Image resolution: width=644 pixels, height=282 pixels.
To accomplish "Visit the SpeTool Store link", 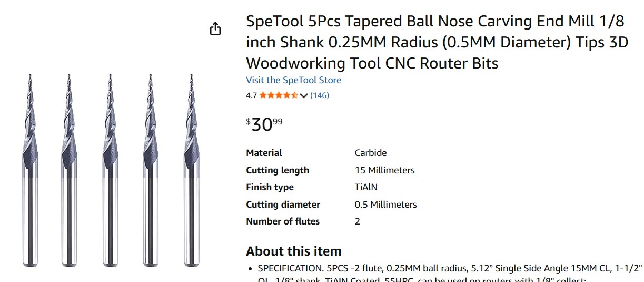I will (x=293, y=80).
